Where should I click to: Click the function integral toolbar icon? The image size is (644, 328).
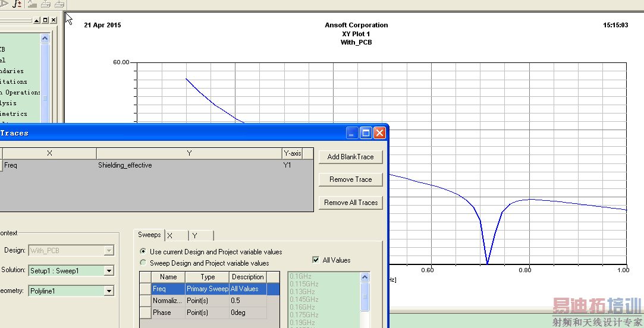pos(17,4)
